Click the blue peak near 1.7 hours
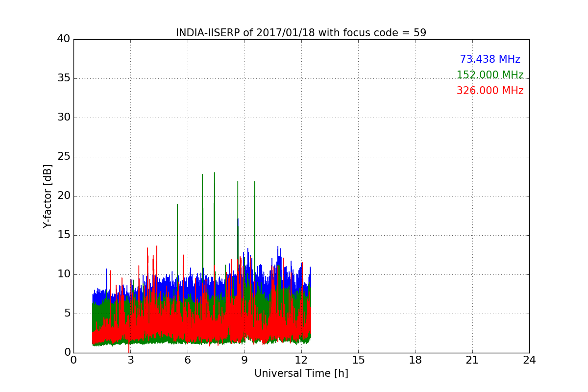 [106, 269]
